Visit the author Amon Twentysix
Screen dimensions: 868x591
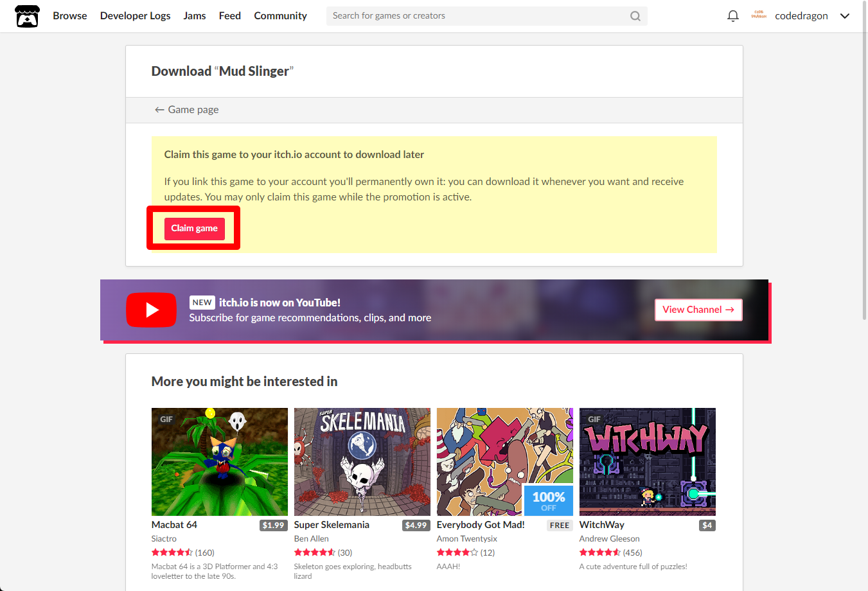(x=467, y=539)
